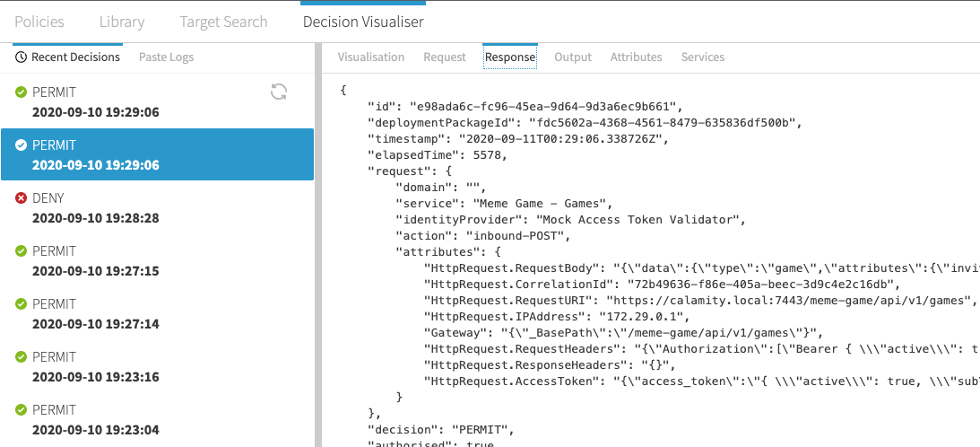Click the red DENY status icon
Viewport: 980px width, 447px height.
21,197
